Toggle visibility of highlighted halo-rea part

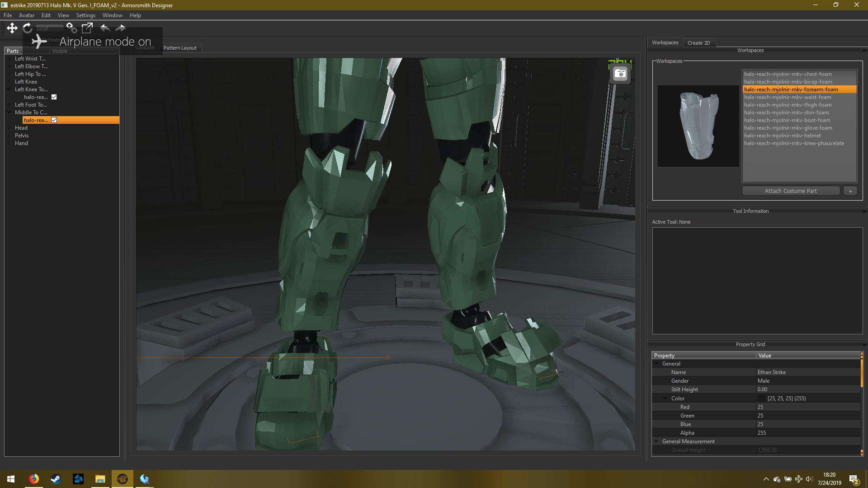(x=54, y=120)
